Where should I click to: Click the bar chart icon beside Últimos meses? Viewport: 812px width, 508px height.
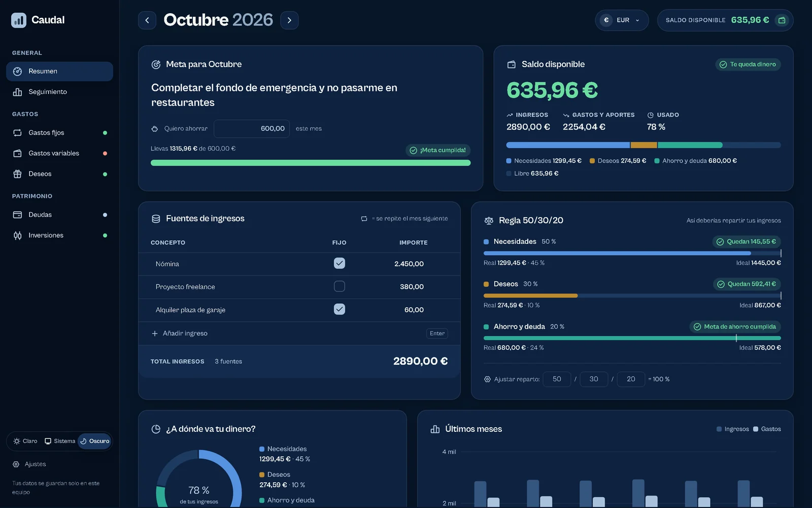(x=435, y=429)
